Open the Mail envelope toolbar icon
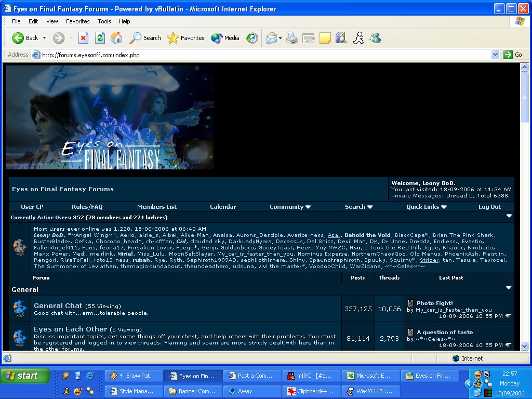Image resolution: width=532 pixels, height=399 pixels. [271, 38]
